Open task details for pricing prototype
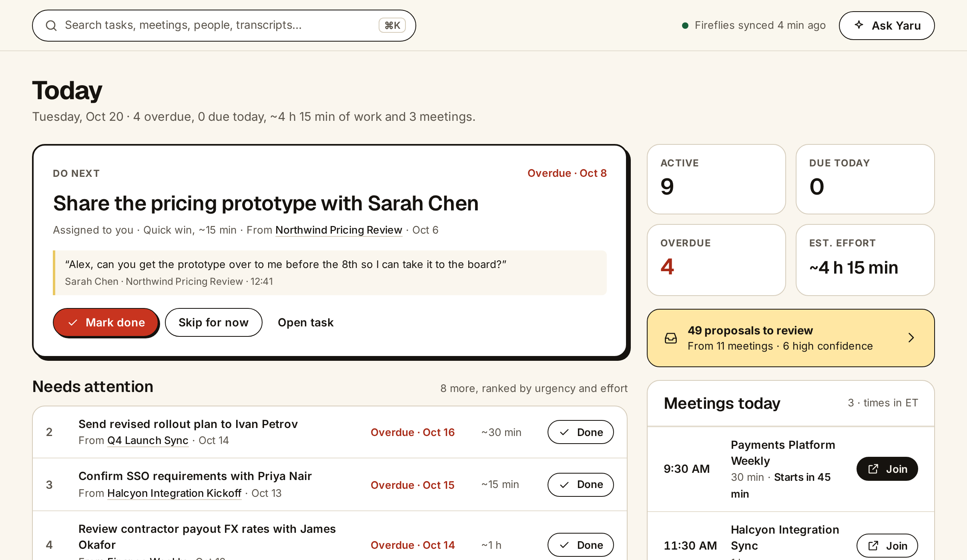 click(305, 322)
